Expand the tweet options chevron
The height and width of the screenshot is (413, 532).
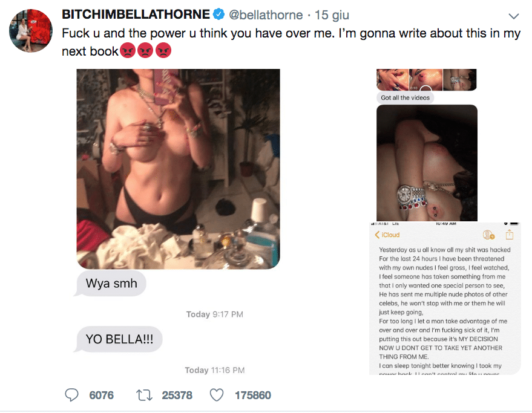(514, 15)
